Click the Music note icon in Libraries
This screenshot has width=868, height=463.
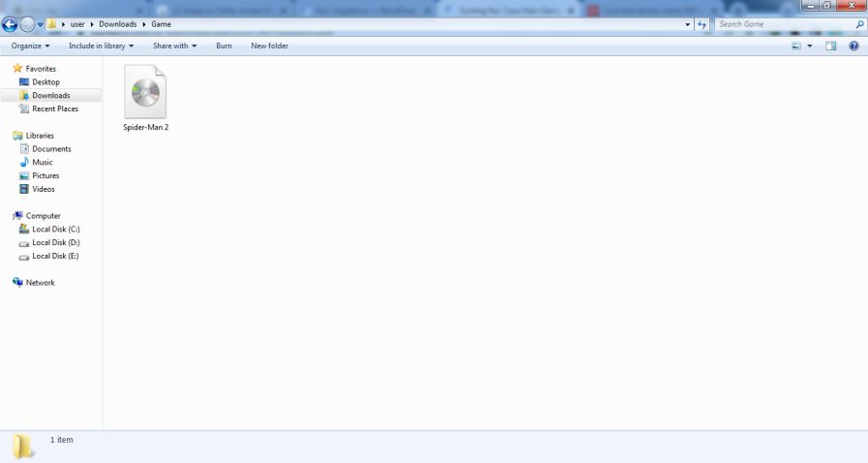pyautogui.click(x=24, y=162)
